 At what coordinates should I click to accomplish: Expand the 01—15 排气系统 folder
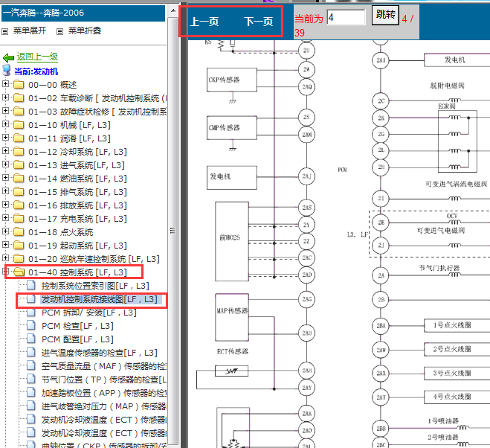[x=5, y=191]
